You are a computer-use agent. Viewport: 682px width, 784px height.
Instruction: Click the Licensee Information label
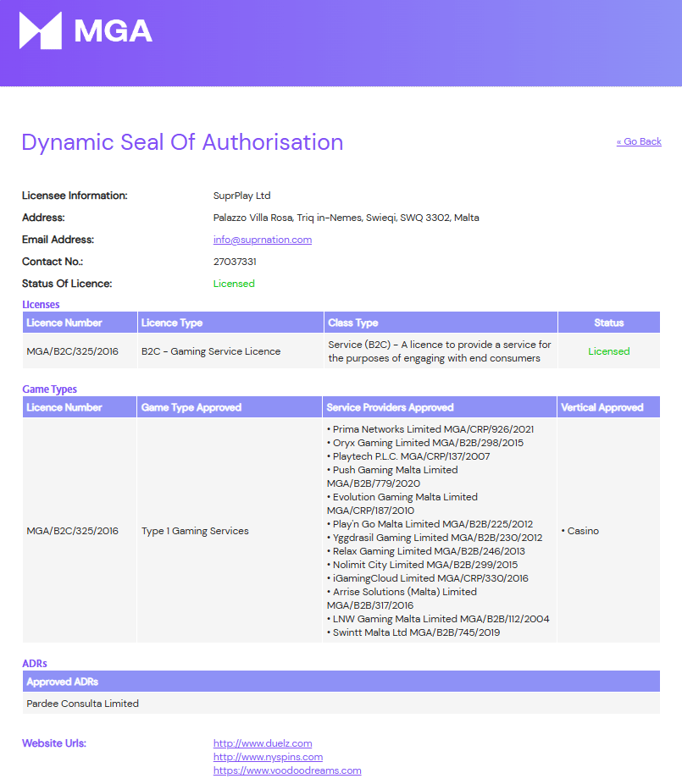(75, 196)
